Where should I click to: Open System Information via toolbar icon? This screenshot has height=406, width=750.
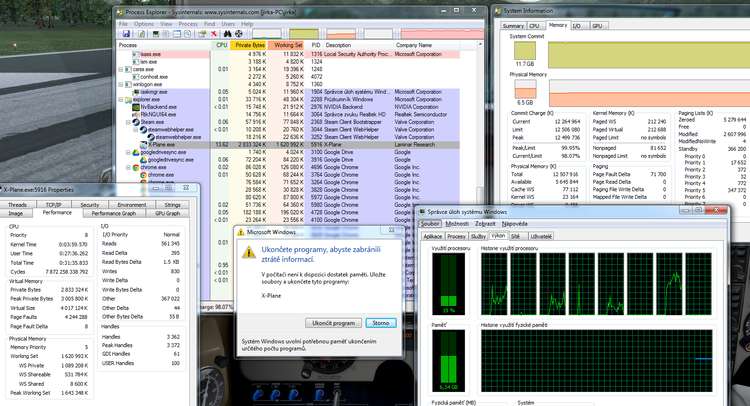pyautogui.click(x=156, y=33)
